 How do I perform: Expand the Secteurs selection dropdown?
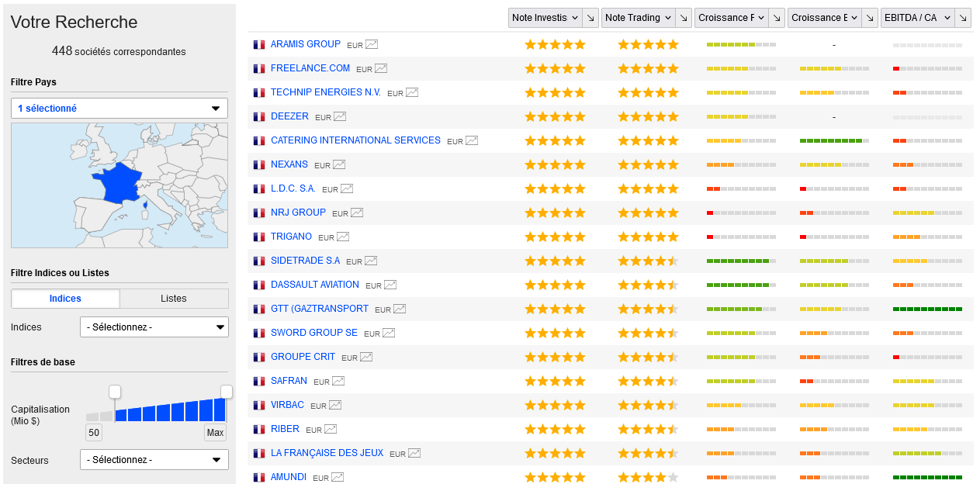click(x=154, y=460)
